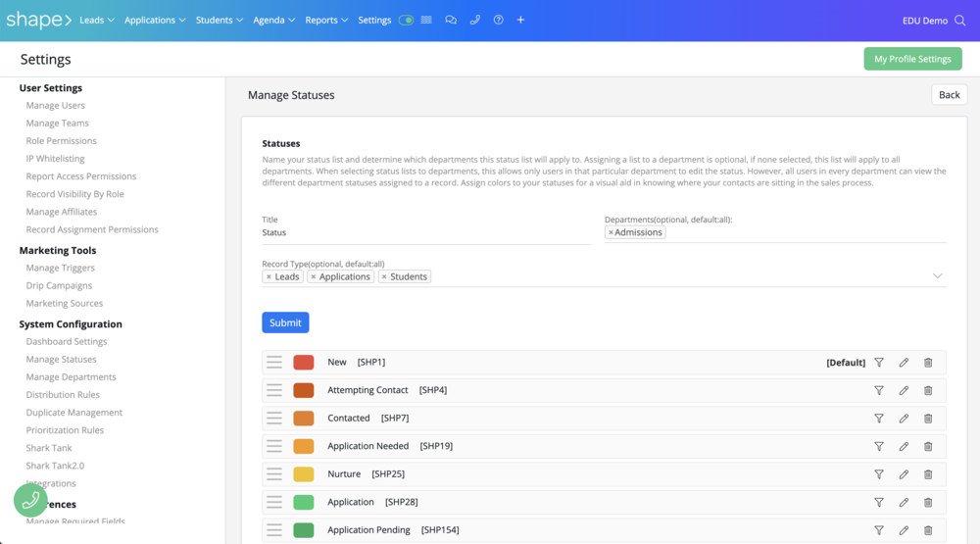Click the green floating phone call button

30,500
